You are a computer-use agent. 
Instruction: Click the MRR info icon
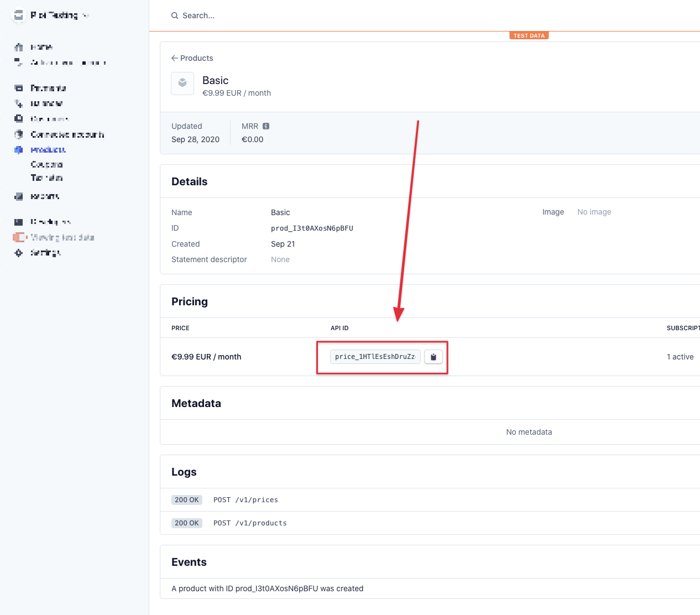[266, 126]
